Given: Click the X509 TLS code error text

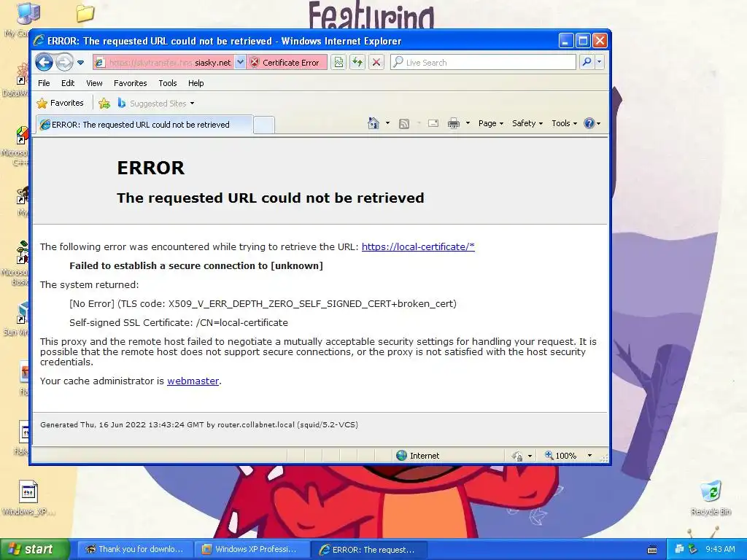Looking at the screenshot, I should click(x=263, y=304).
